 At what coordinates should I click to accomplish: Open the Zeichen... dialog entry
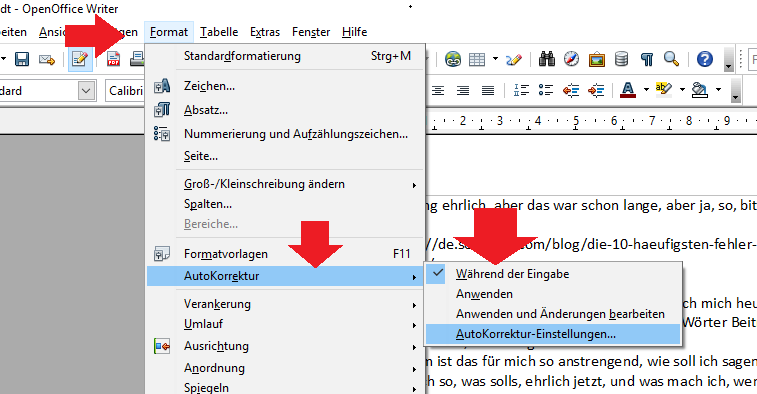tap(285, 86)
